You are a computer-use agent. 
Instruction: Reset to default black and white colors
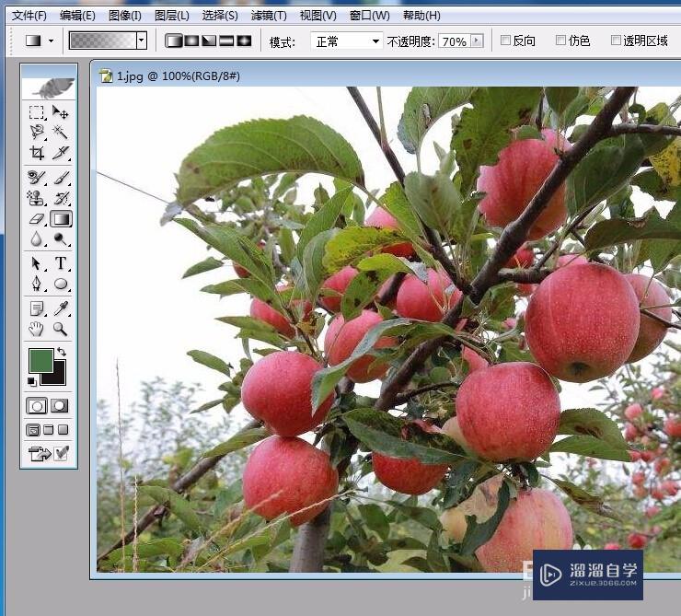pos(31,381)
